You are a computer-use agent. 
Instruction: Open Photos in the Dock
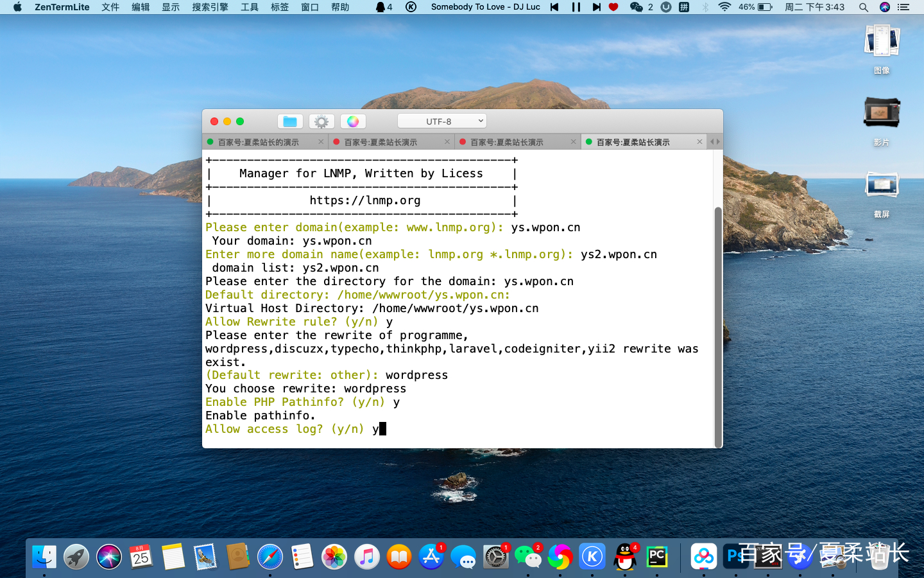click(334, 556)
